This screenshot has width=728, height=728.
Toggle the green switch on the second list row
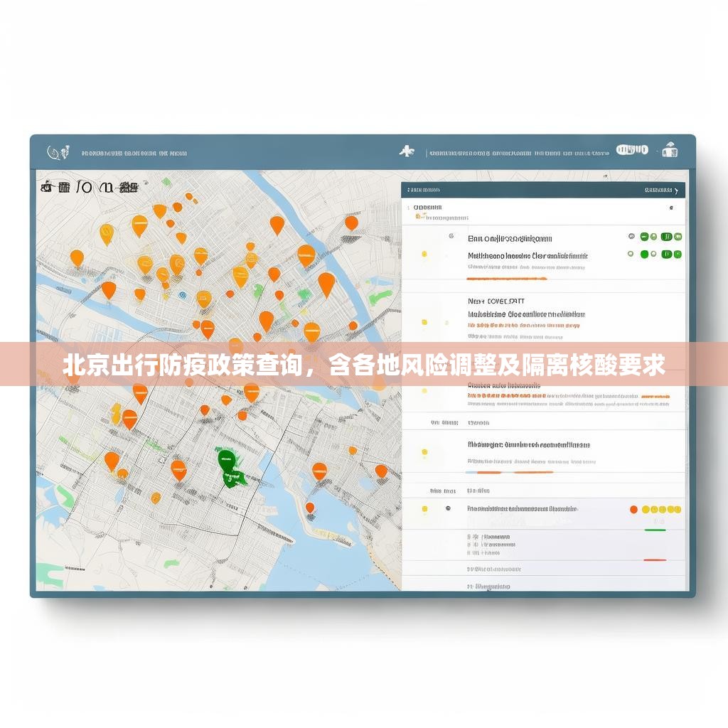pyautogui.click(x=666, y=255)
